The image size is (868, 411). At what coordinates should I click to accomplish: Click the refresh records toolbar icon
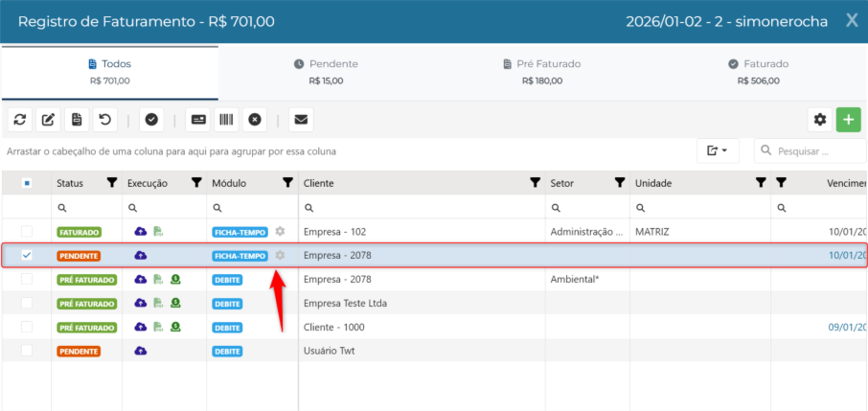(20, 120)
